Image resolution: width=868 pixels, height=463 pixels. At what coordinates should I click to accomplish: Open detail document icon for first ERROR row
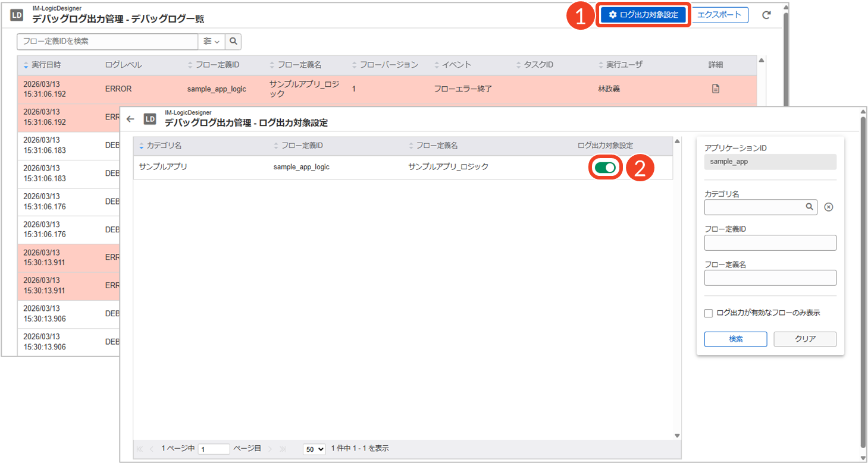[x=716, y=89]
